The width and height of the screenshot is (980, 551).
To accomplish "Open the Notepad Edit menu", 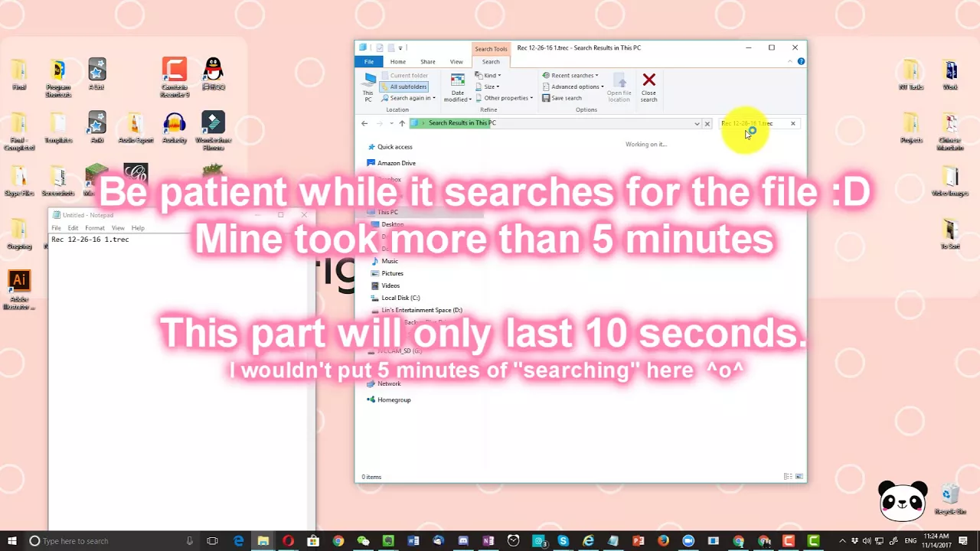I will pyautogui.click(x=73, y=228).
